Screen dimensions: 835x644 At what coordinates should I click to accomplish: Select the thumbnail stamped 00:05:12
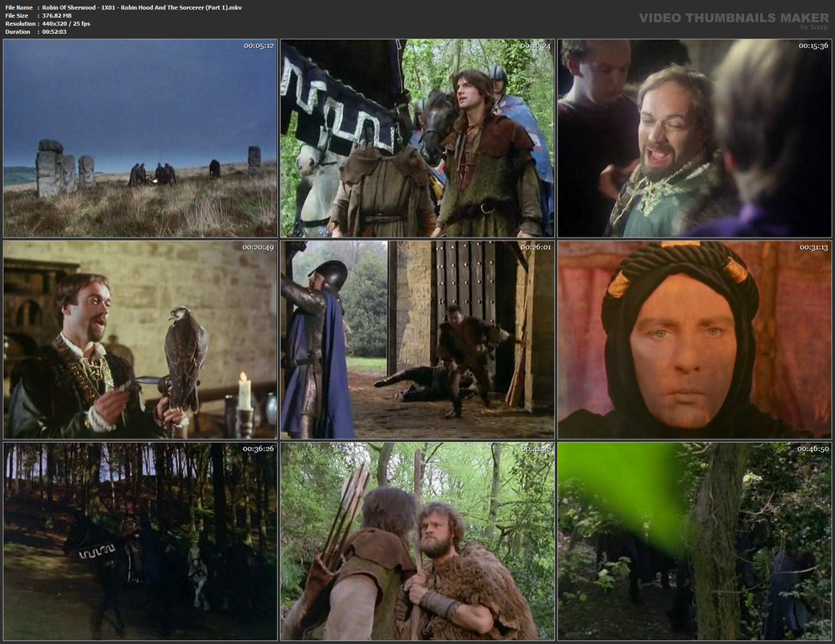[x=141, y=138]
